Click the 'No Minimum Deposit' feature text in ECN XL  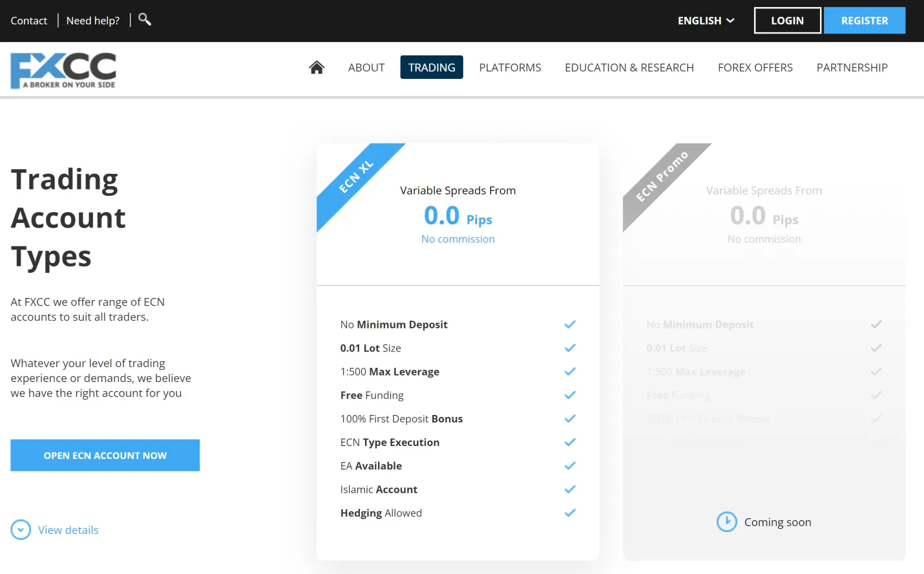pos(394,324)
